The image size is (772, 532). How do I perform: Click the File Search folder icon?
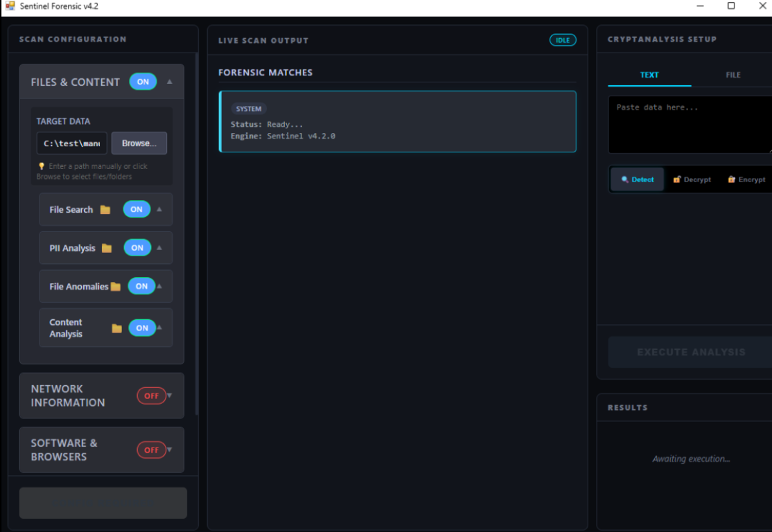pyautogui.click(x=105, y=210)
